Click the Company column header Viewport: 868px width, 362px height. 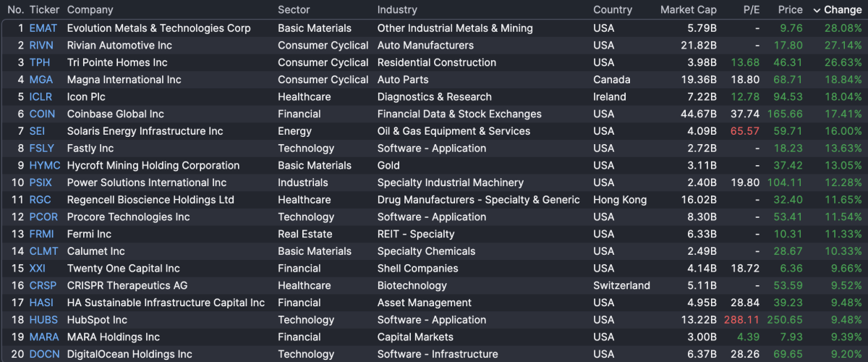coord(90,10)
